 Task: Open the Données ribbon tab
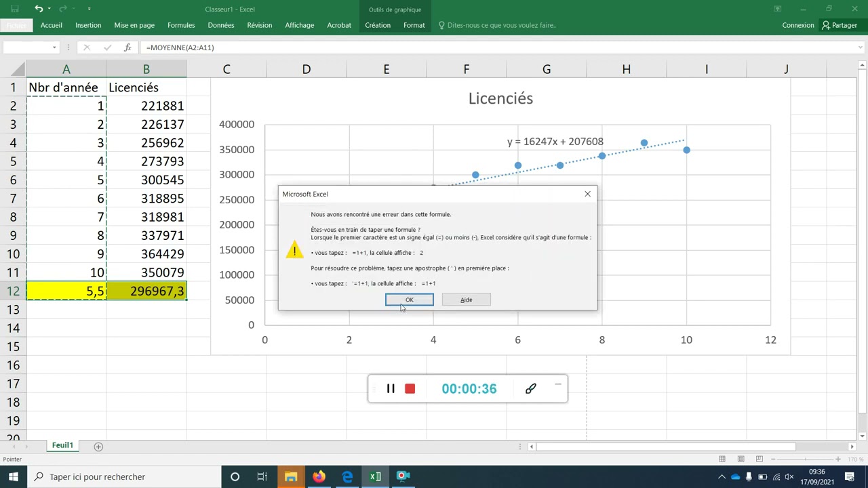(221, 25)
